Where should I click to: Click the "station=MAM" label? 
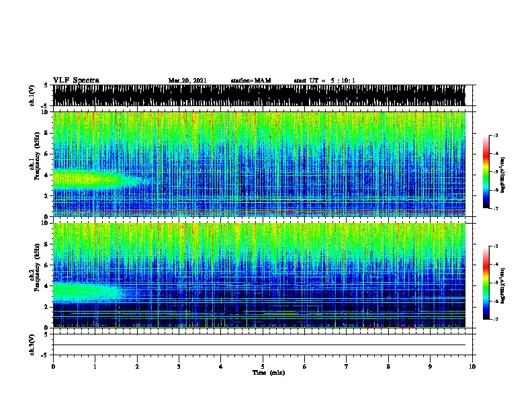pyautogui.click(x=251, y=81)
